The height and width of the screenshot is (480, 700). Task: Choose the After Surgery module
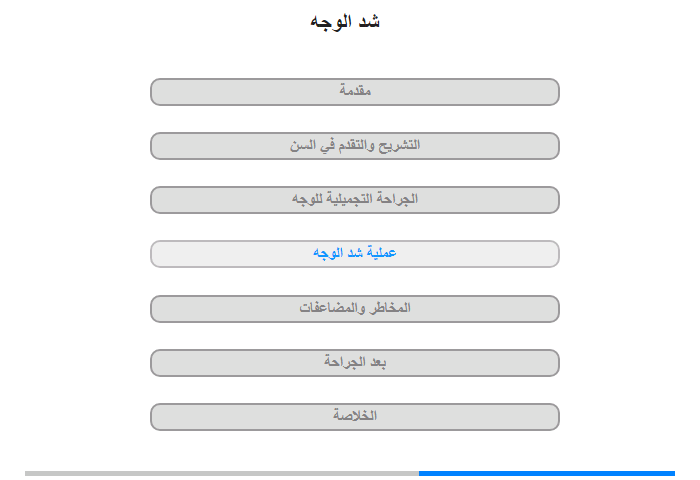[354, 363]
